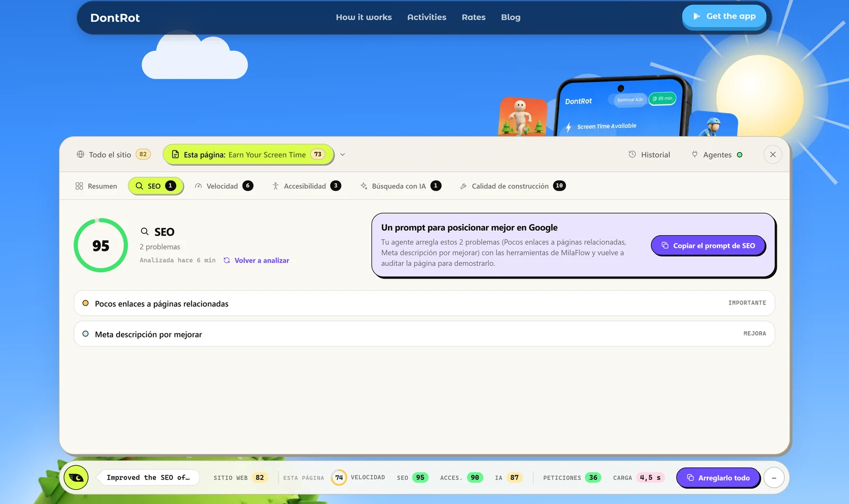Click the Accesibilidad person icon

275,186
